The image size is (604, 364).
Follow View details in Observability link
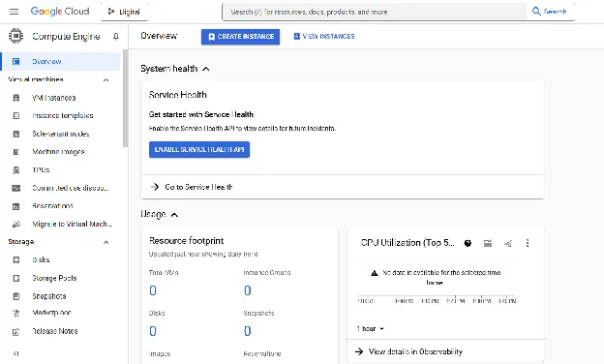pyautogui.click(x=408, y=351)
